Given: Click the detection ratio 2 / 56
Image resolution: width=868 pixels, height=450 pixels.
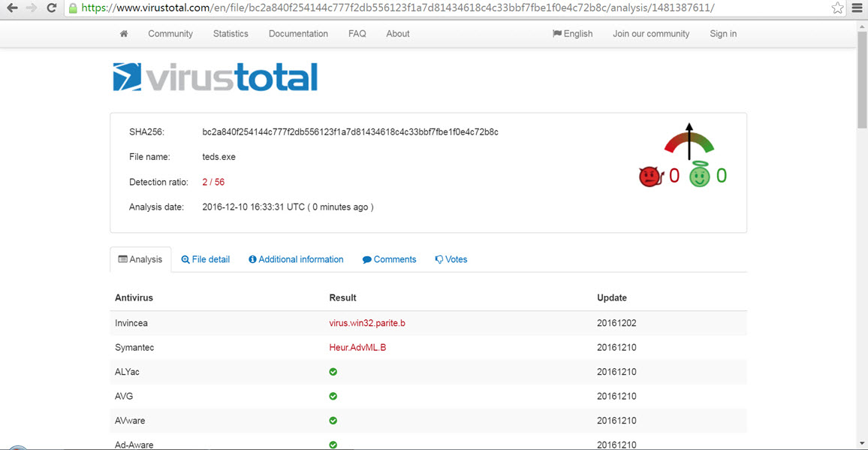Looking at the screenshot, I should 213,182.
